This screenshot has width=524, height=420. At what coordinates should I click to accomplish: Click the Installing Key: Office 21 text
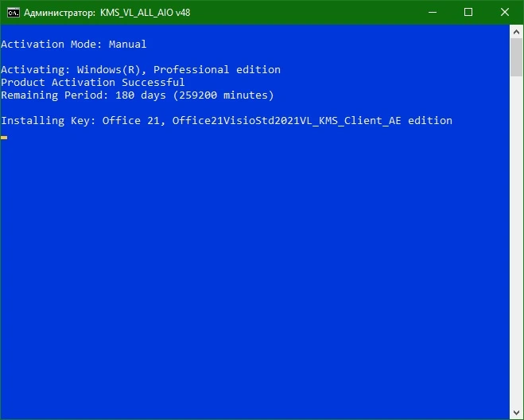[x=83, y=121]
